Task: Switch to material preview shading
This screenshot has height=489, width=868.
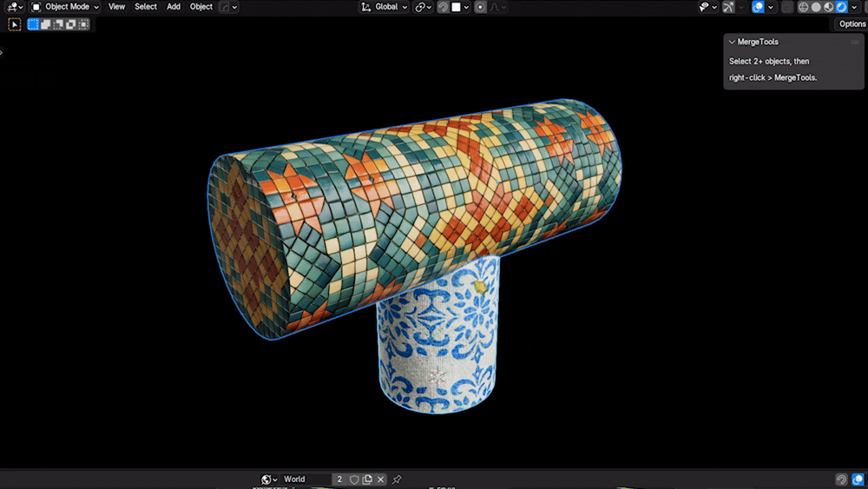Action: [829, 7]
